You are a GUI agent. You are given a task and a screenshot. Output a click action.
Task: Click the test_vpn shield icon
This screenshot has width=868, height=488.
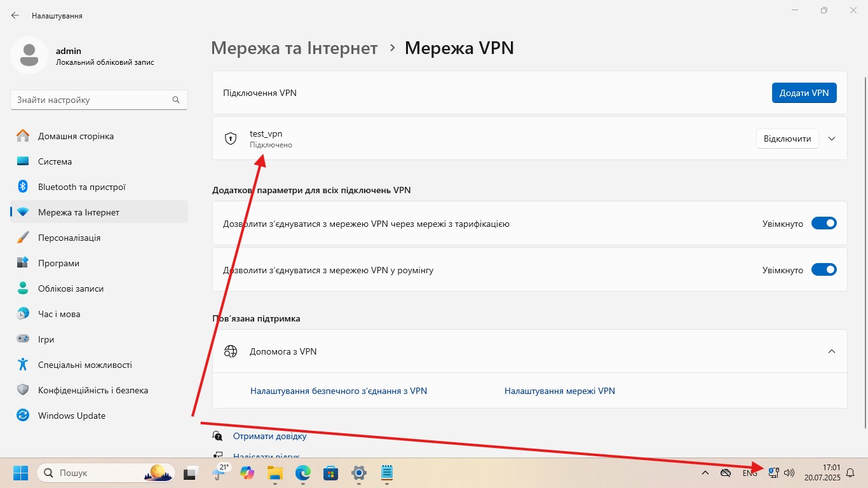pyautogui.click(x=231, y=139)
